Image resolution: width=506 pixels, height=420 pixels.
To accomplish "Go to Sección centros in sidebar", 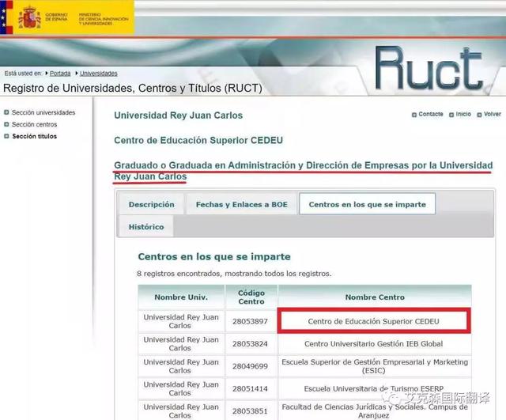I will (34, 124).
